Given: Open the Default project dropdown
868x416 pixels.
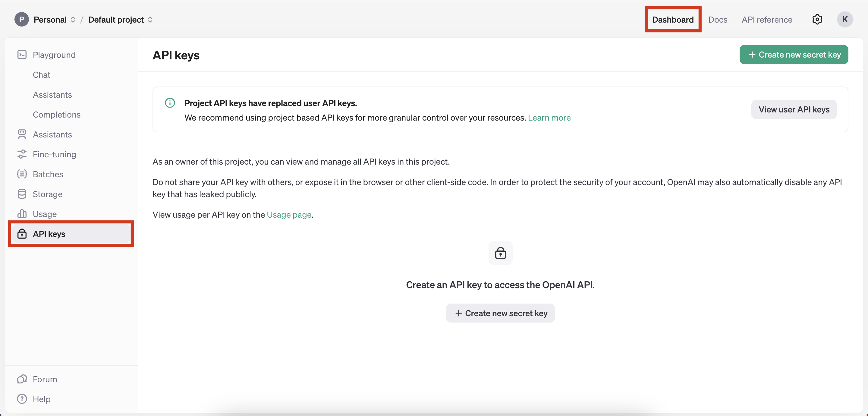Looking at the screenshot, I should [x=120, y=20].
